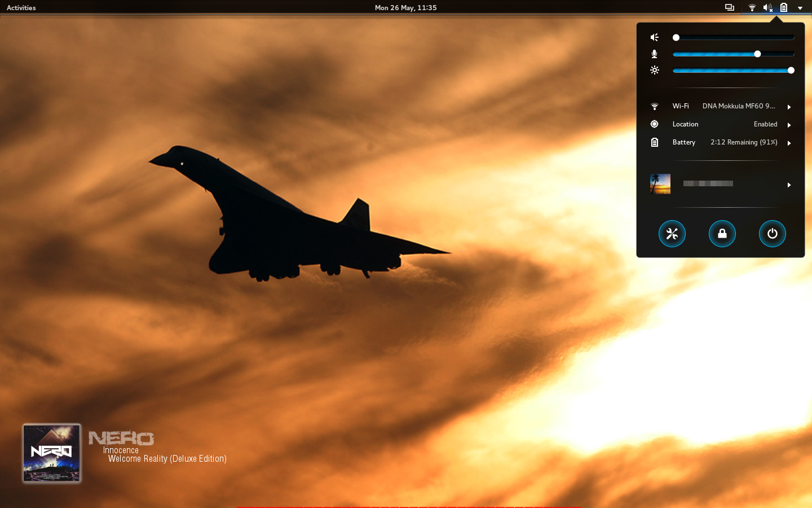Click the microphone icon in the system menu

[x=655, y=54]
